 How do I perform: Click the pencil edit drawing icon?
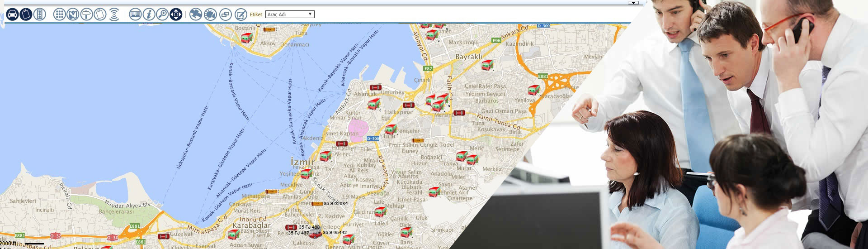241,14
